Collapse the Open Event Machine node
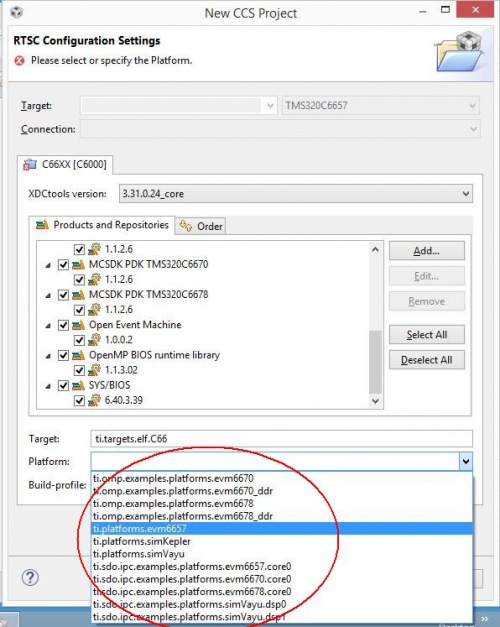This screenshot has height=627, width=500. 48,325
